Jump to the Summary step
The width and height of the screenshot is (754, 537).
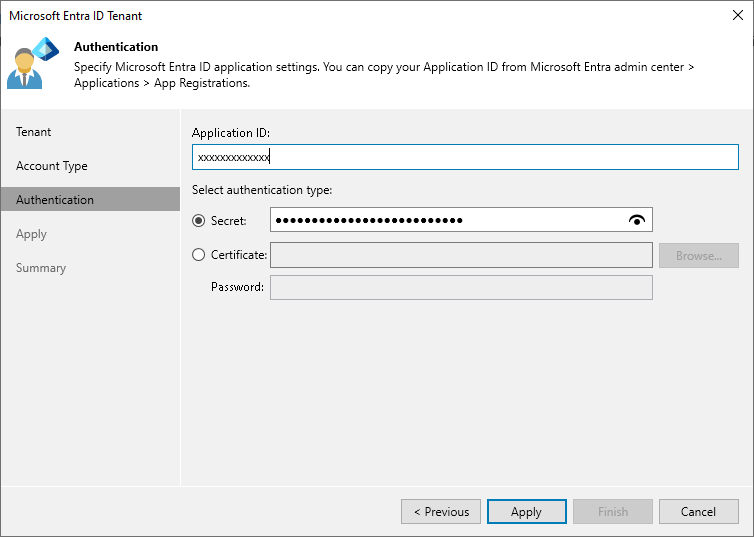coord(41,268)
